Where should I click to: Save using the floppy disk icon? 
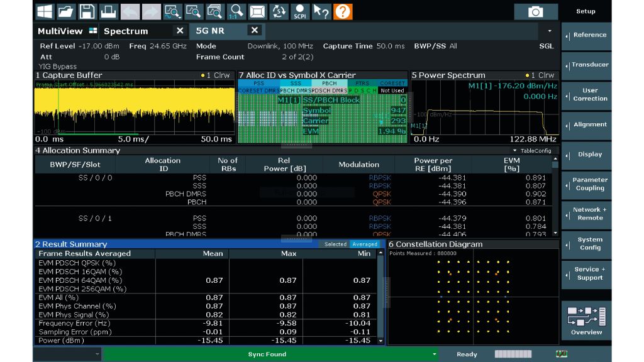pos(87,11)
